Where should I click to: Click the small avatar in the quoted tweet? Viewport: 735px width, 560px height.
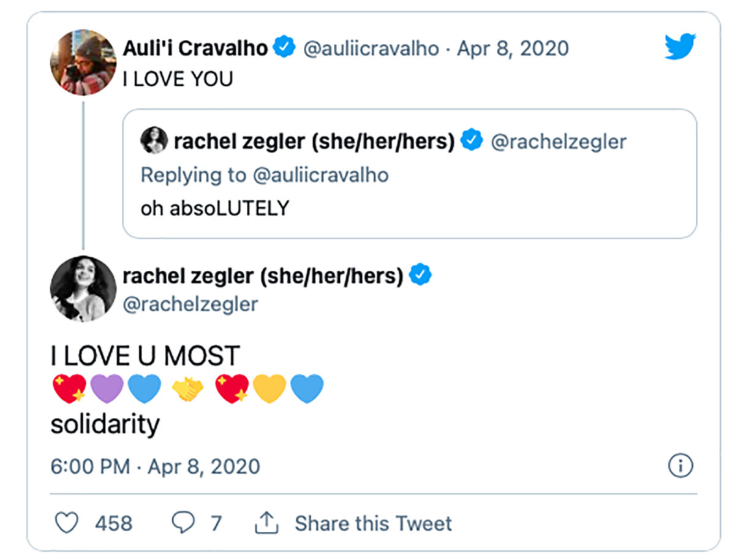point(154,140)
